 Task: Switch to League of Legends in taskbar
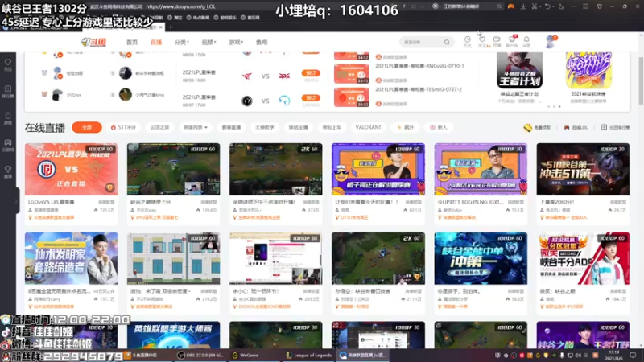click(x=309, y=356)
